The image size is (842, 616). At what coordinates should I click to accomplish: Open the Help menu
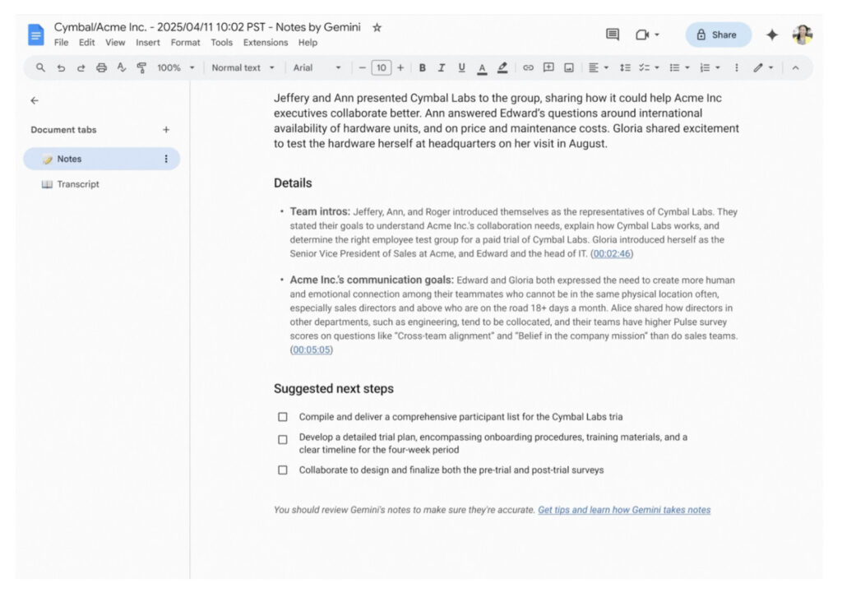(x=308, y=43)
